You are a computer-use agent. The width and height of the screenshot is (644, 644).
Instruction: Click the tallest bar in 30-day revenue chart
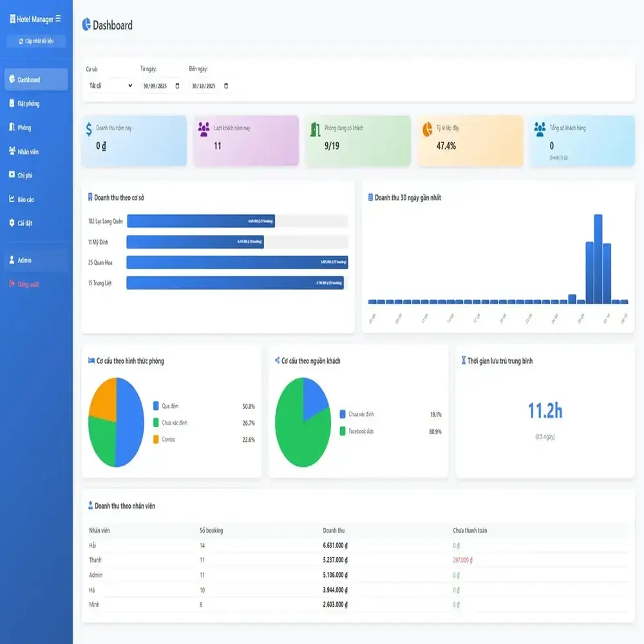pos(598,258)
